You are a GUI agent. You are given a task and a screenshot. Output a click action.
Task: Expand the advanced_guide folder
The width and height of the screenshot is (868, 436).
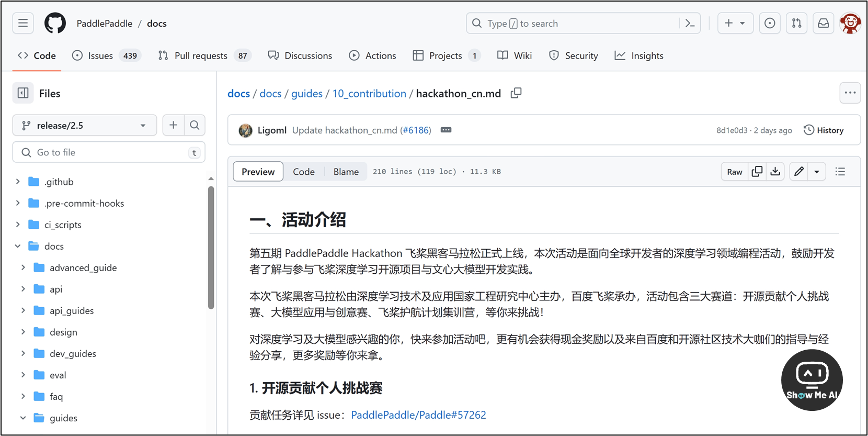pos(23,267)
